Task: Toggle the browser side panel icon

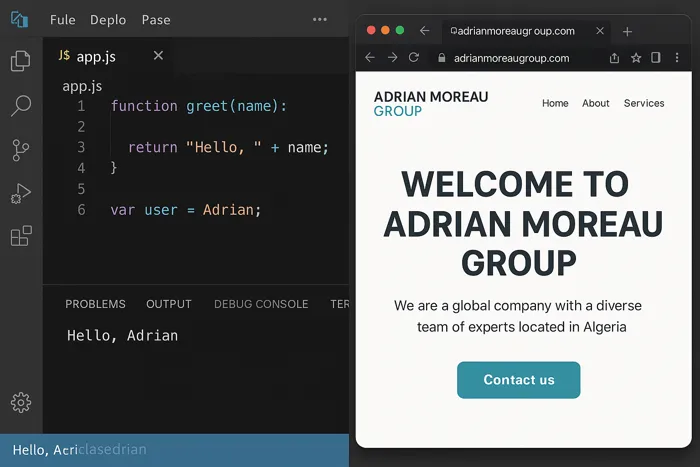Action: 656,58
